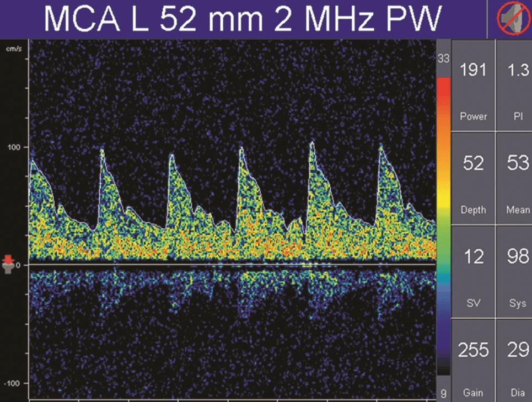Select the SV 12 sample volume panel

(473, 271)
